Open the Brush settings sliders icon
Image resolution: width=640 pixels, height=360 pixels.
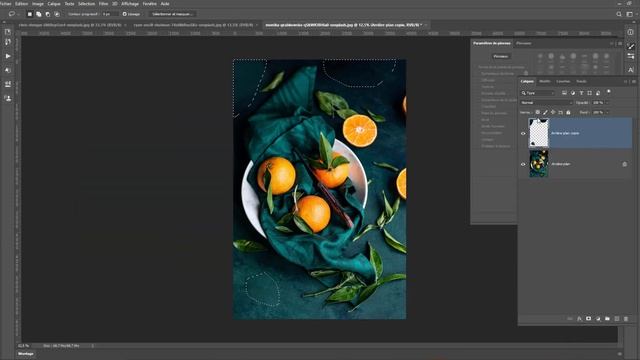pyautogui.click(x=631, y=56)
